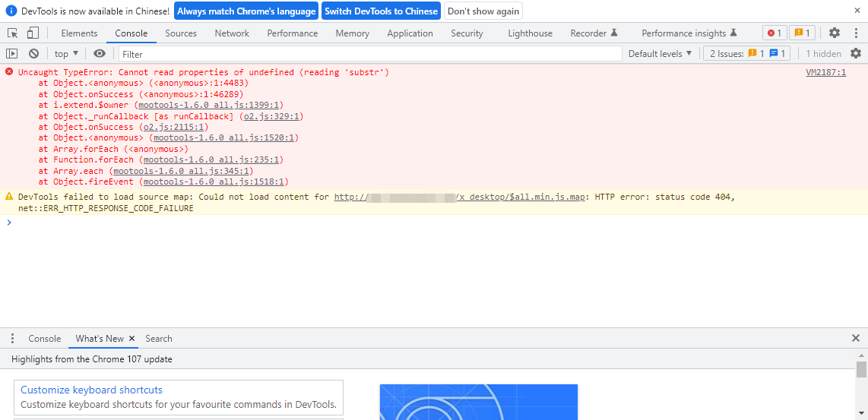Switch to the Sources tab
Viewport: 868px width, 420px height.
pyautogui.click(x=181, y=33)
